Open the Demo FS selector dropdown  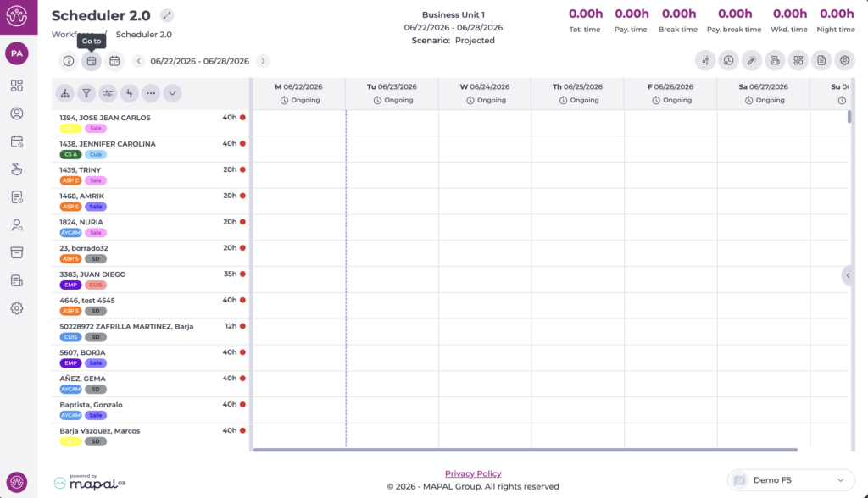click(x=791, y=479)
